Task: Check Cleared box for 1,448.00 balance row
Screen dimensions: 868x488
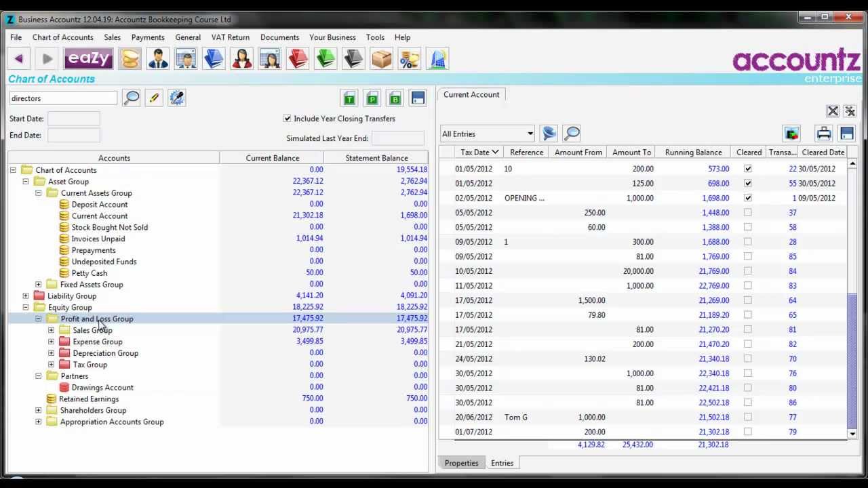Action: 748,212
